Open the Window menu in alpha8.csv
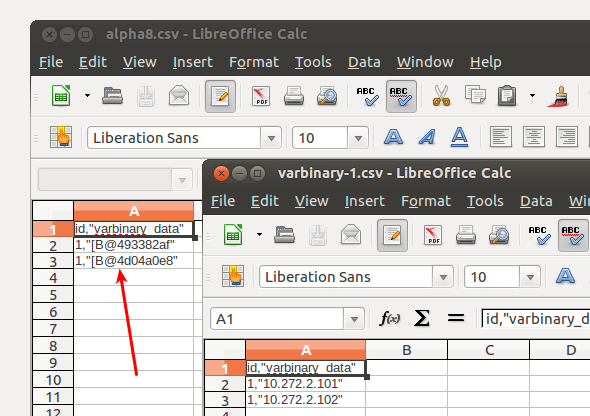 click(425, 62)
